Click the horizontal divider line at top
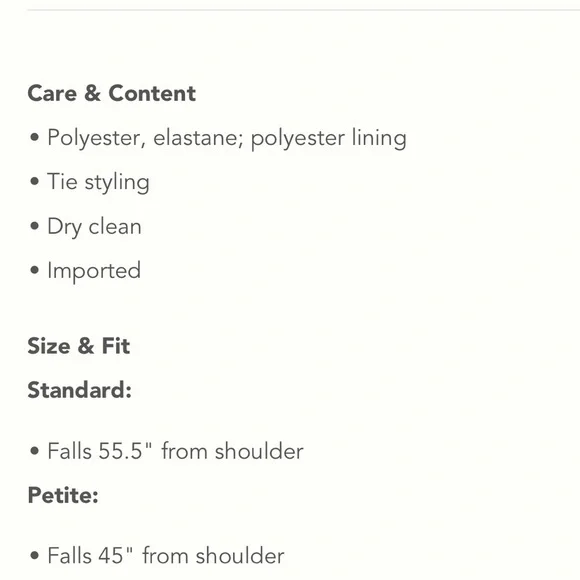This screenshot has height=580, width=580. coord(303,10)
